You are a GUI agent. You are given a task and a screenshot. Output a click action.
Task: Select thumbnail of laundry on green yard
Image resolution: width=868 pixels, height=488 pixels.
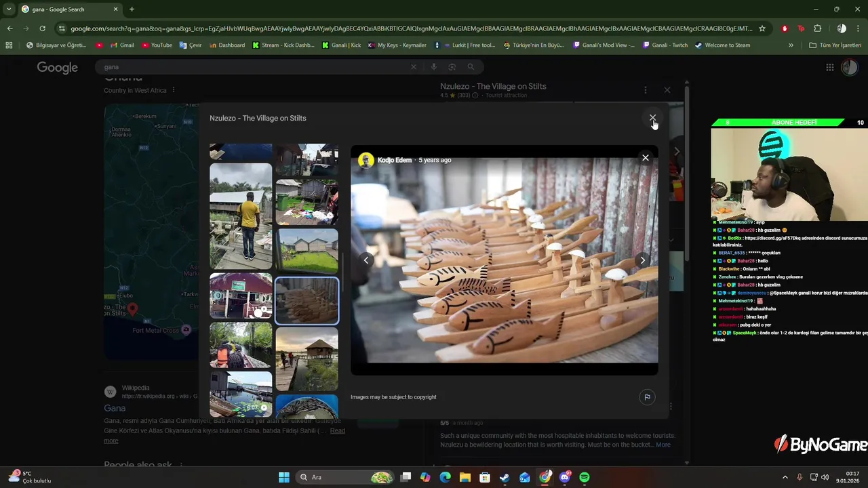click(x=307, y=202)
